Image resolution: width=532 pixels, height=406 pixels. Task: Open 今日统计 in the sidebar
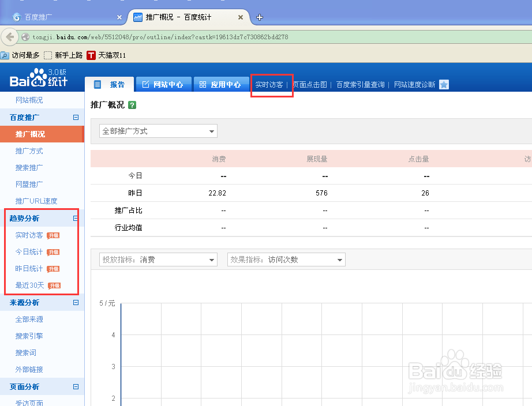click(29, 252)
